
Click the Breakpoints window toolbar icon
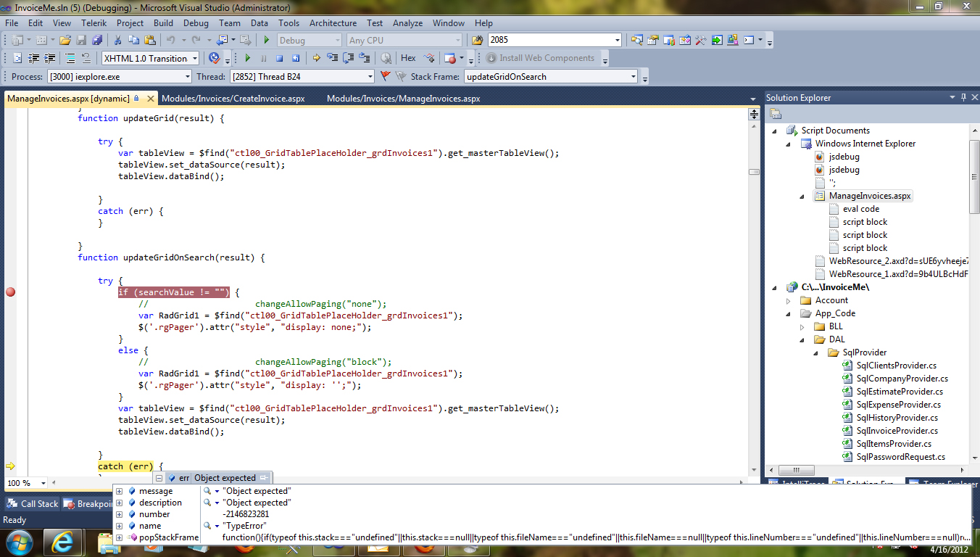(450, 59)
